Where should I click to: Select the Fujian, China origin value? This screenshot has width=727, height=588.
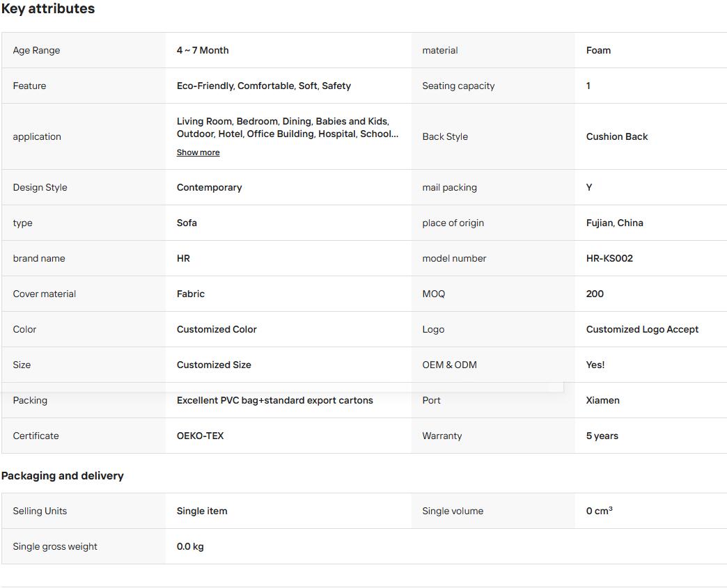614,223
